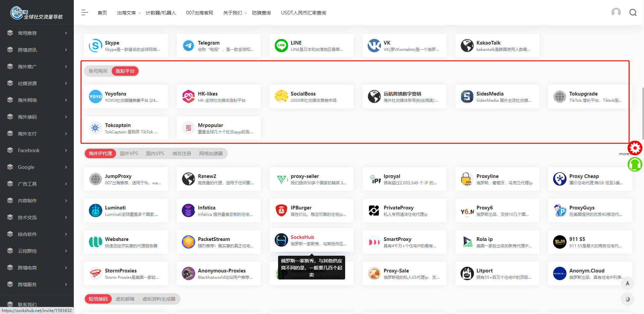644x314 pixels.
Task: Activate the 短信接码 pill filter
Action: pyautogui.click(x=98, y=299)
